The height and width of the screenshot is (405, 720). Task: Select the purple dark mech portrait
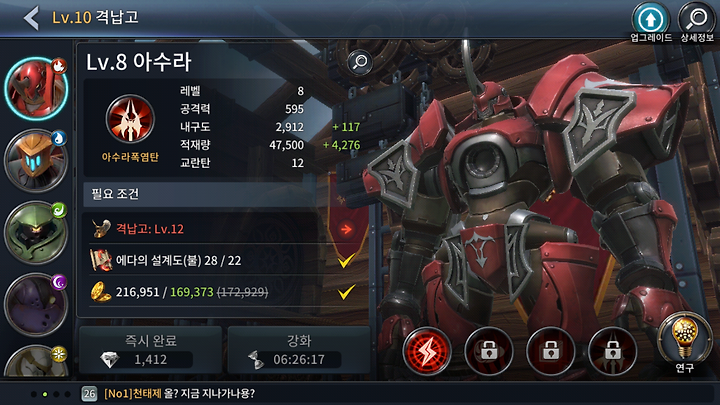tap(36, 304)
